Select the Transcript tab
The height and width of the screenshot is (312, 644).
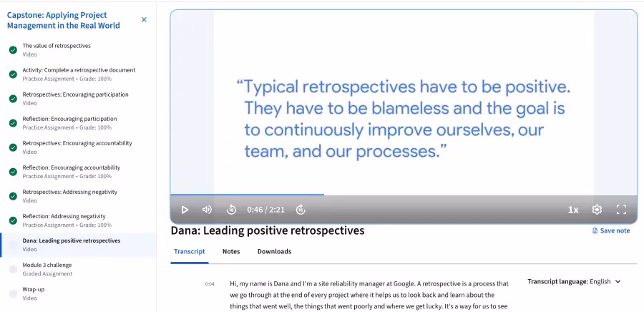tap(190, 251)
